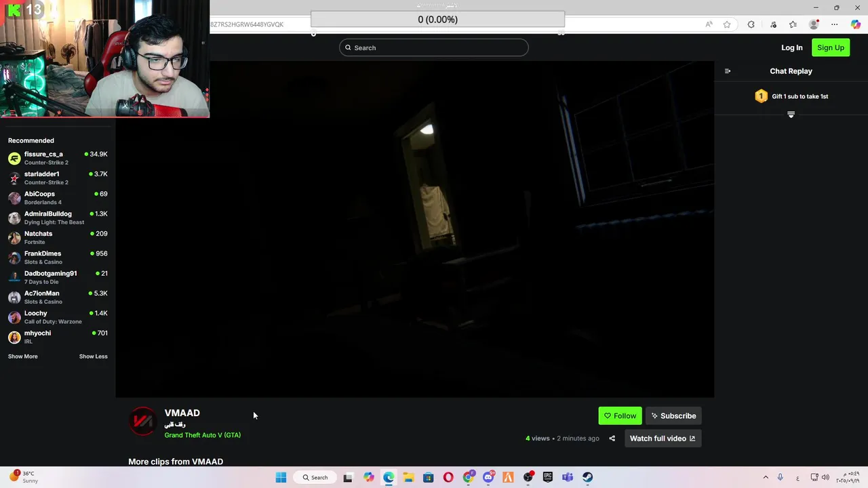
Task: Click the Windows Start button
Action: [x=281, y=477]
